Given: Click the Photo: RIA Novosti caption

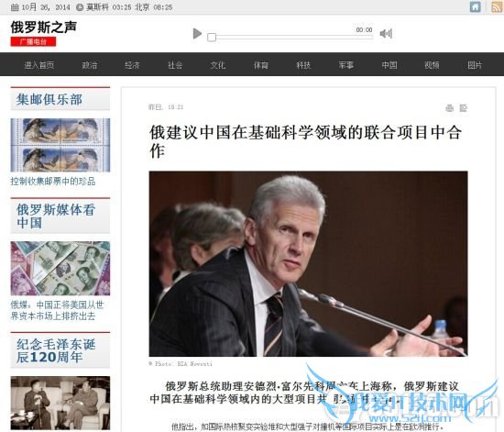Looking at the screenshot, I should [x=181, y=364].
